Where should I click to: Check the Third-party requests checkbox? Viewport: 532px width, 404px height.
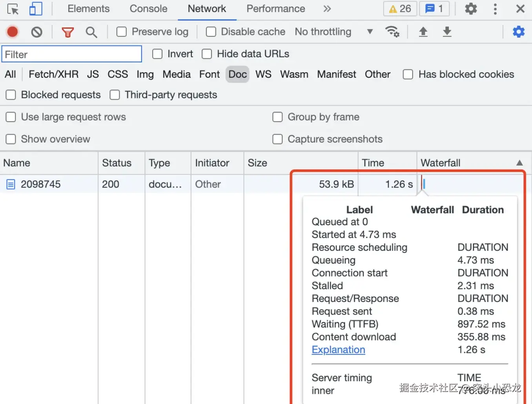[115, 95]
